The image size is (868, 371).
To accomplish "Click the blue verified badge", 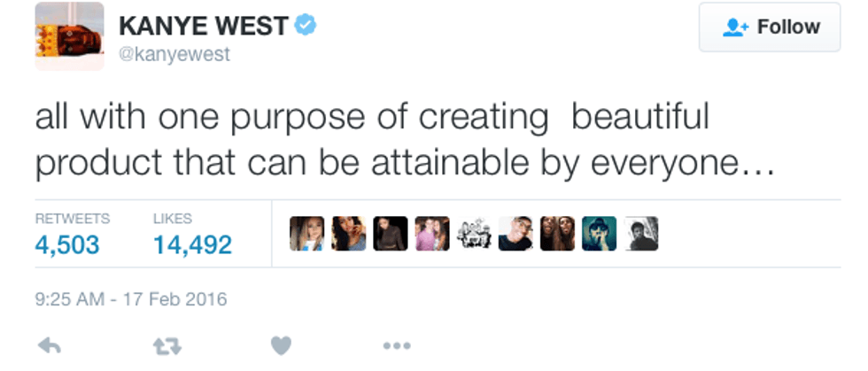I will point(306,26).
